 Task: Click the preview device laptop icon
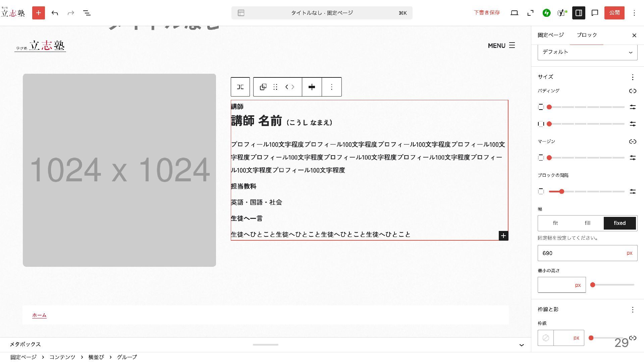(x=514, y=13)
